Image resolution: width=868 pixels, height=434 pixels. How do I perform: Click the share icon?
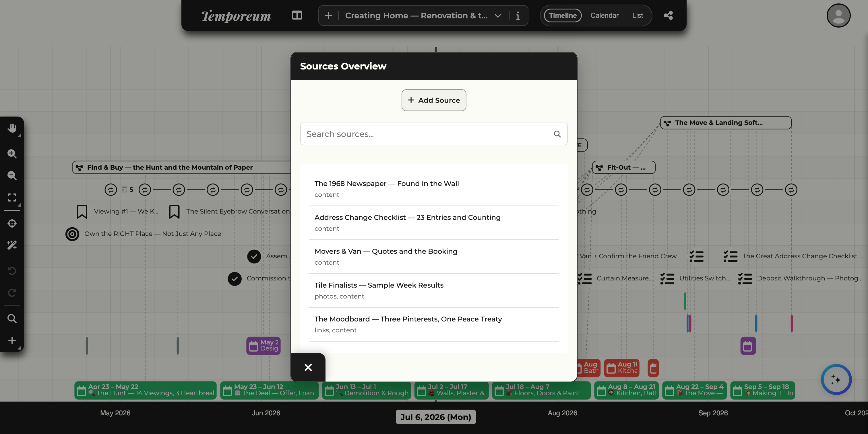point(668,15)
